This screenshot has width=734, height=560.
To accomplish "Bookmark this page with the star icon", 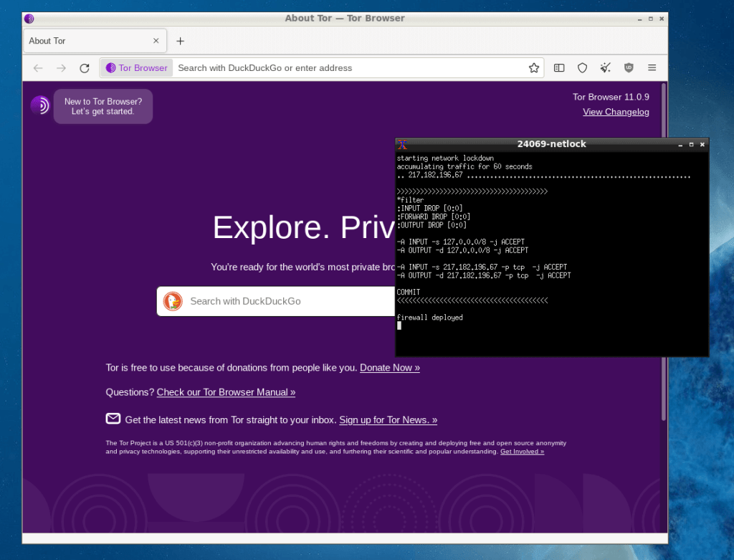I will [533, 68].
